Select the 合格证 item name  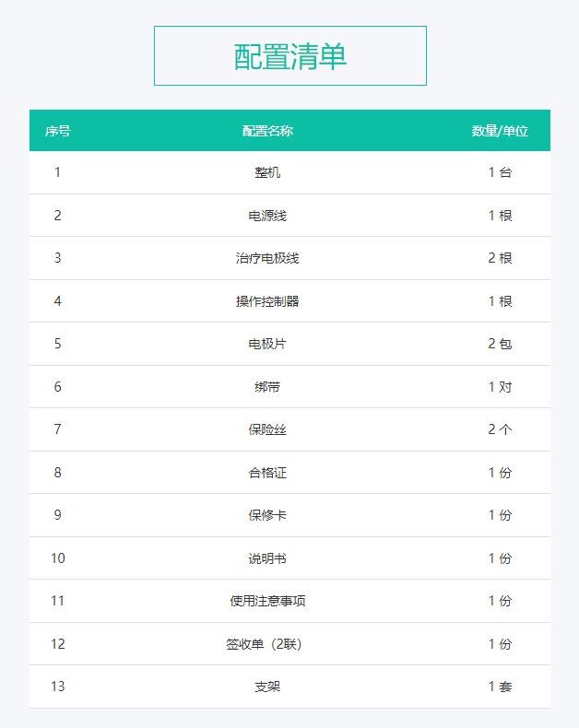(x=267, y=473)
